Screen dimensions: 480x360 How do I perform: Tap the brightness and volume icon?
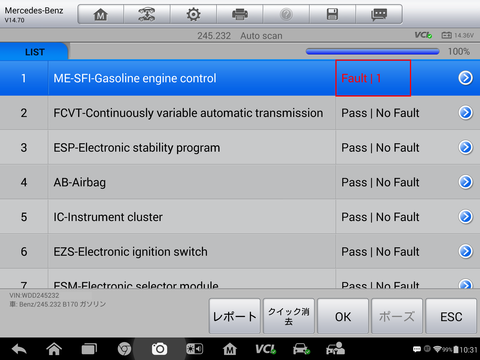coord(194,349)
